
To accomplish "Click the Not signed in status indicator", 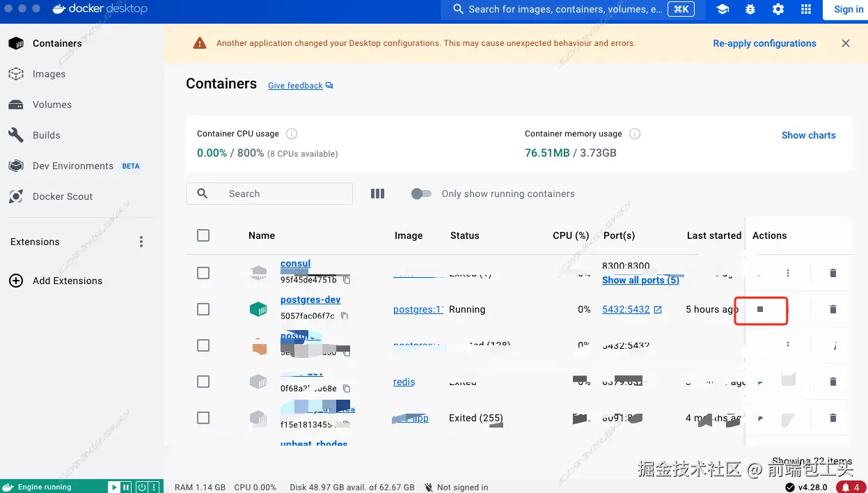I will tap(457, 487).
